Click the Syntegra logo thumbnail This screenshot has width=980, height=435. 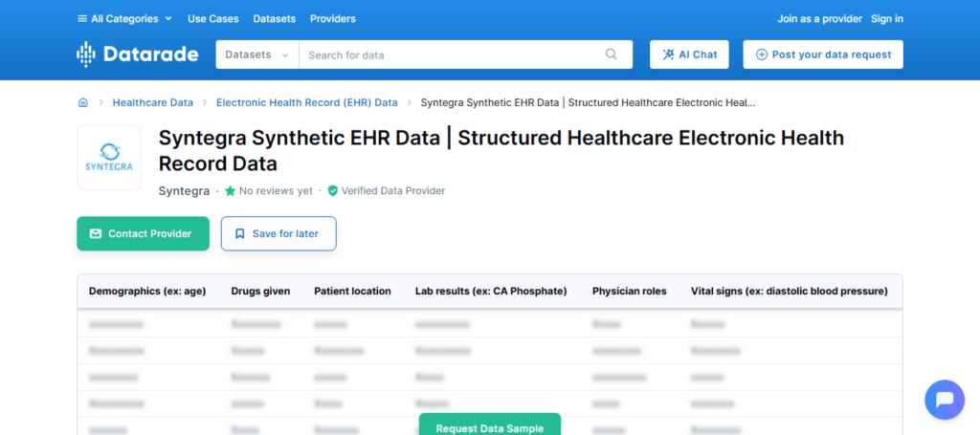click(109, 158)
